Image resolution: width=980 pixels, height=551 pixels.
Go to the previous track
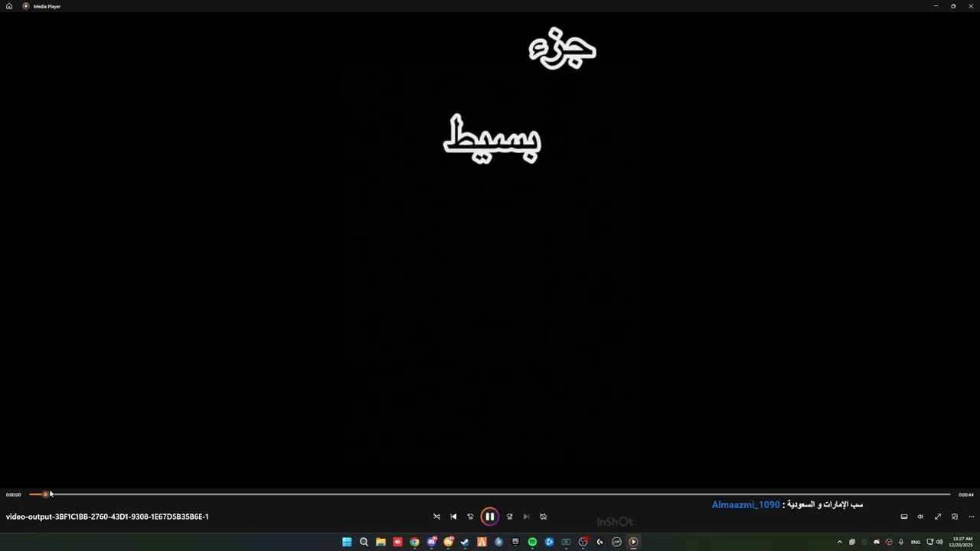coord(453,517)
